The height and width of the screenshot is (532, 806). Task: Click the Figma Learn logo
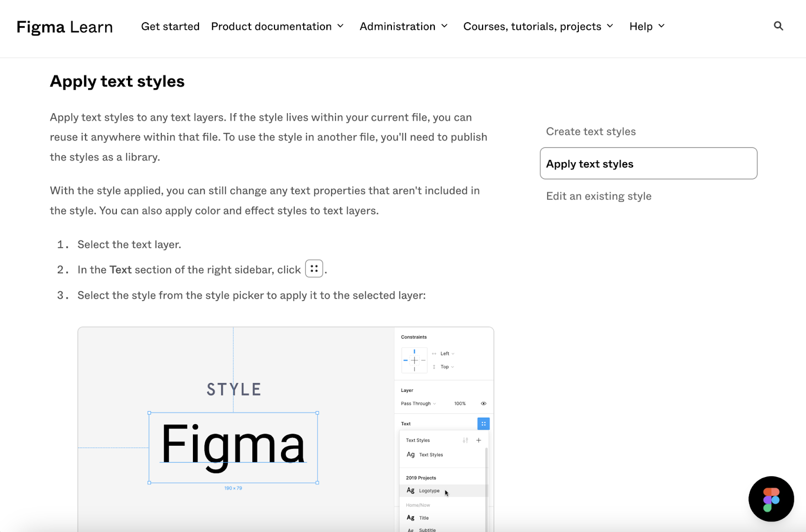(x=64, y=27)
